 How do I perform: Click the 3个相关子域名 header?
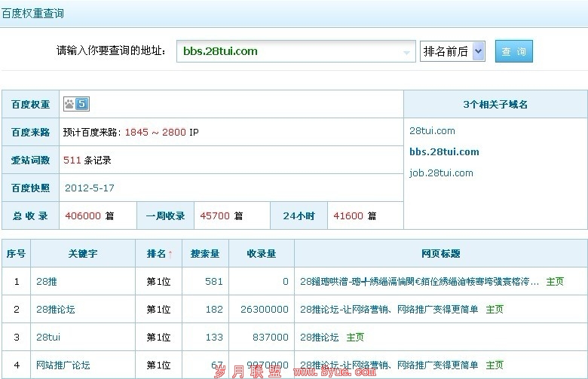[x=495, y=104]
